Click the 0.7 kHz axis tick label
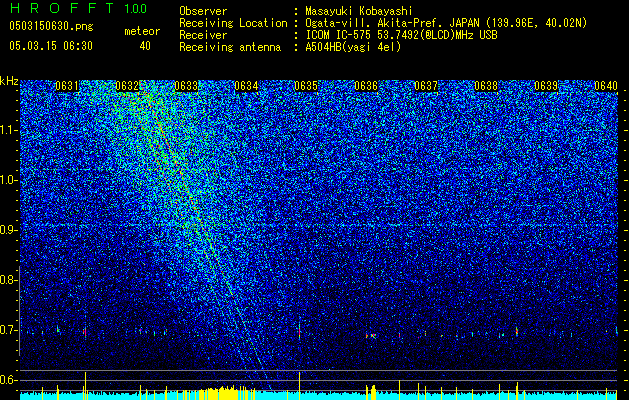 coord(7,330)
